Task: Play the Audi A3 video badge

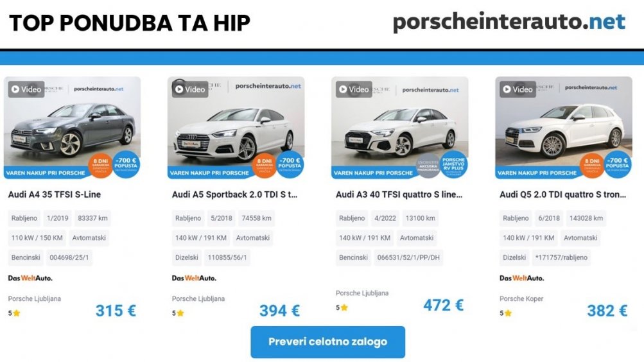Action: (354, 89)
